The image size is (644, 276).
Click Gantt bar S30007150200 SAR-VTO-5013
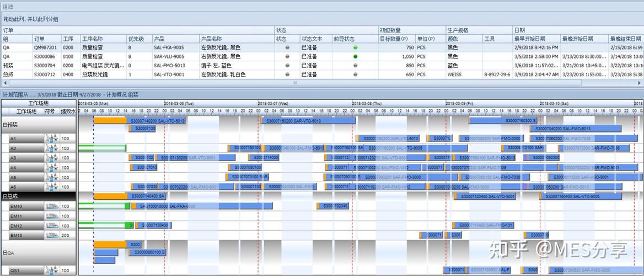coord(308,121)
